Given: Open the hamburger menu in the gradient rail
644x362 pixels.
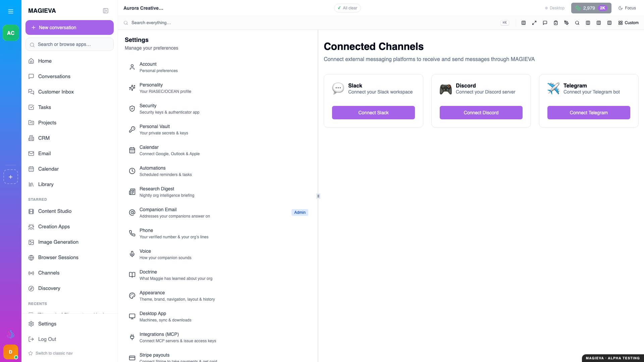Looking at the screenshot, I should pos(11,11).
